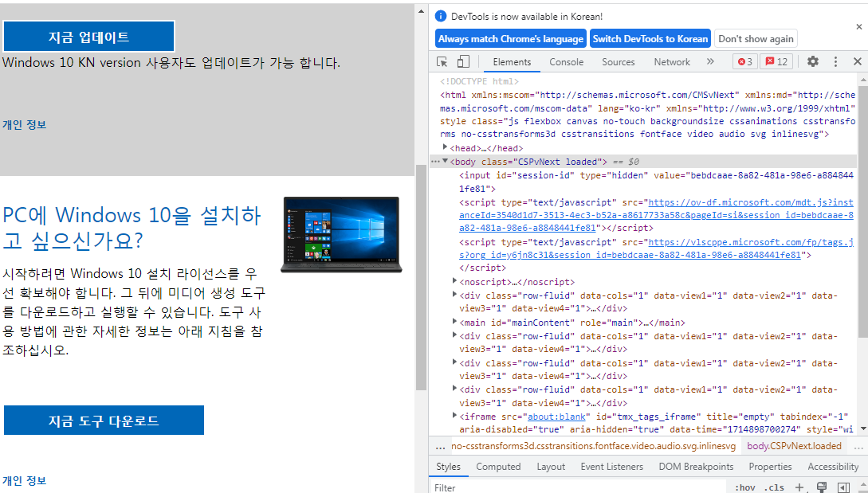Viewport: 868px width, 493px height.
Task: Open the Accessibility pane tab
Action: coord(833,467)
